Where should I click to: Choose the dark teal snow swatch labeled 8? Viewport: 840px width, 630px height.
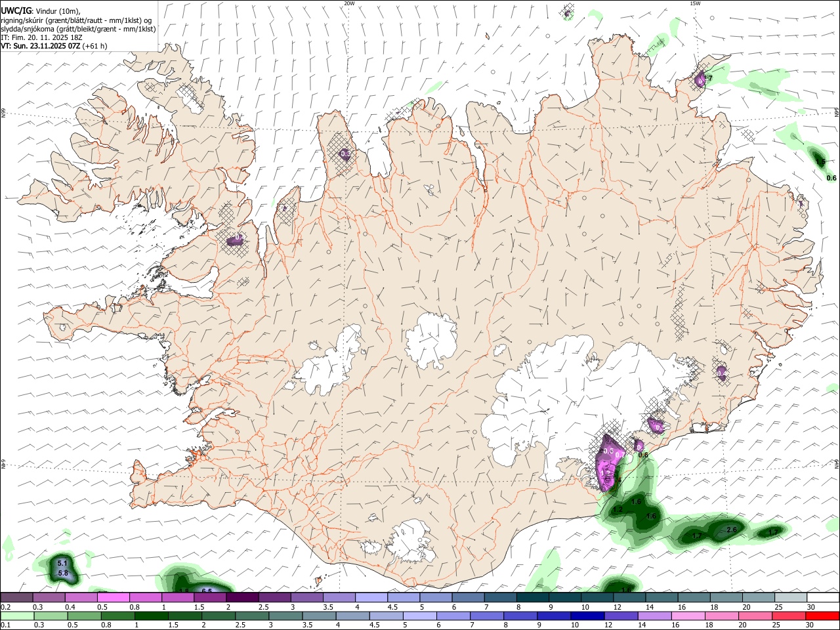point(532,597)
